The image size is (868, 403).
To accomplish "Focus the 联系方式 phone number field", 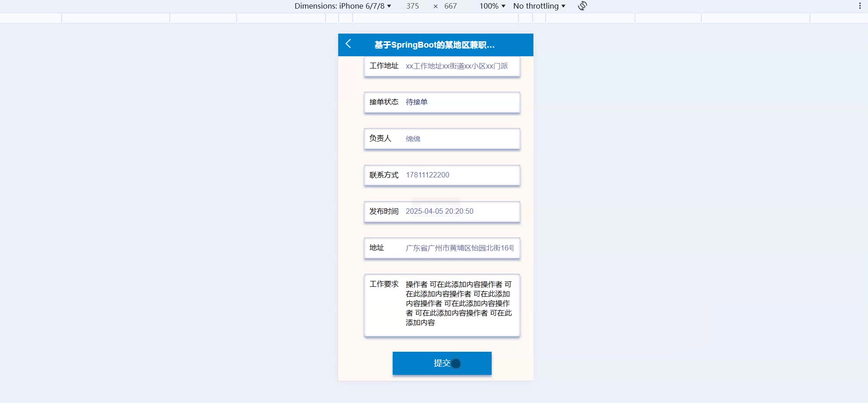I will point(460,175).
